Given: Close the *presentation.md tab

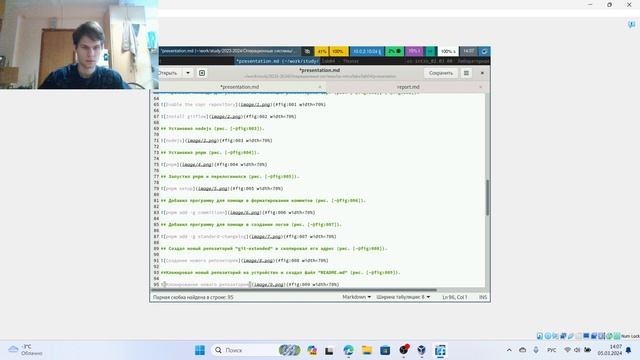Looking at the screenshot, I should pyautogui.click(x=320, y=87).
